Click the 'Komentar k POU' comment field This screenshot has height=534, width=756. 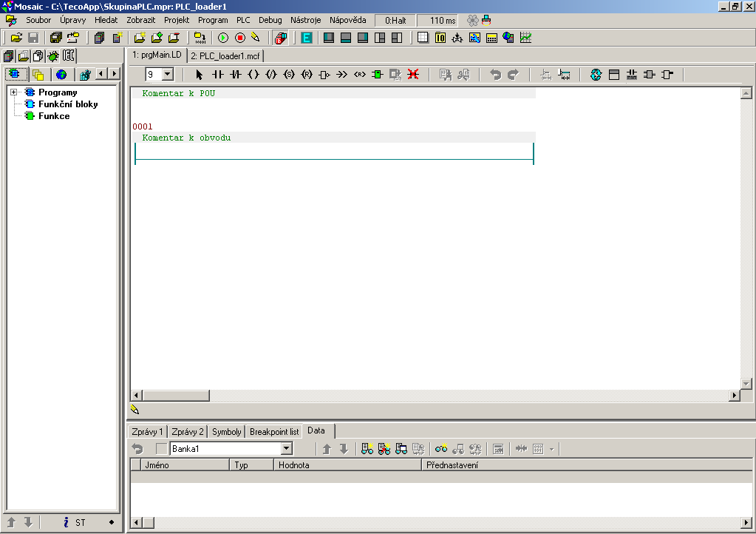pos(334,94)
